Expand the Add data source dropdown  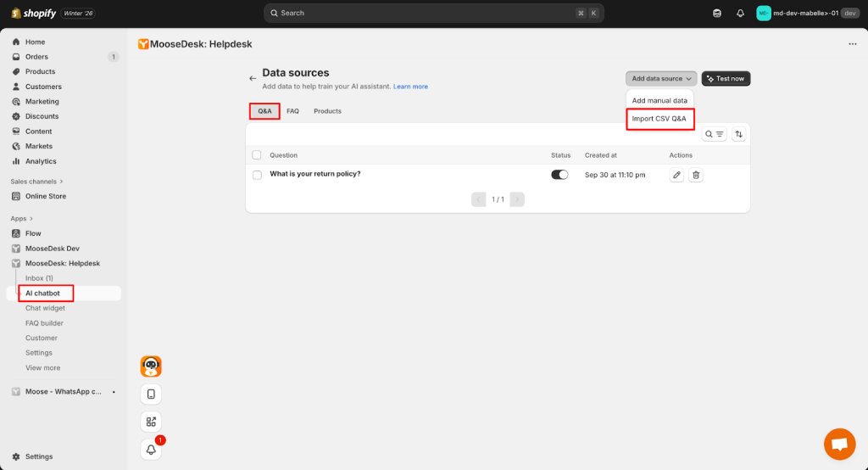[661, 79]
